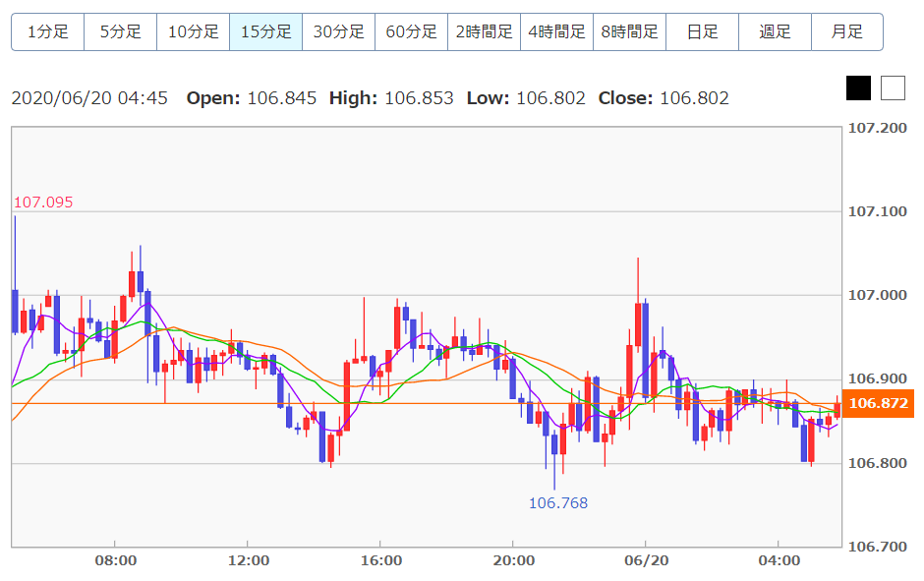This screenshot has height=581, width=924.
Task: Click the 106.800 price axis label
Action: click(x=878, y=463)
